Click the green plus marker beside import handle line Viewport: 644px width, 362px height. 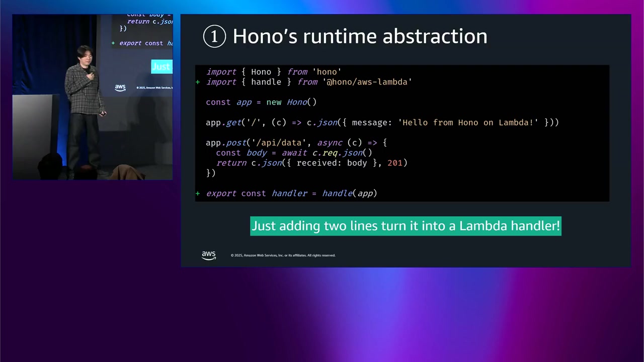tap(198, 82)
